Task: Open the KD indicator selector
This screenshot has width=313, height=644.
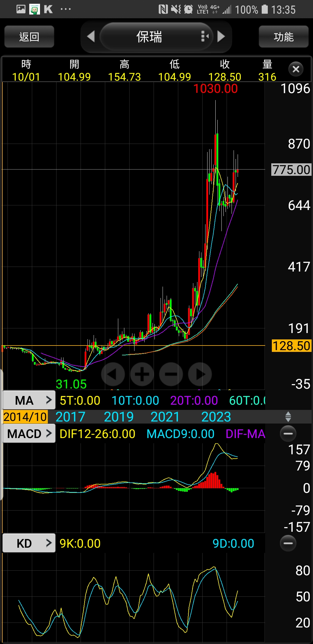Action: click(29, 543)
